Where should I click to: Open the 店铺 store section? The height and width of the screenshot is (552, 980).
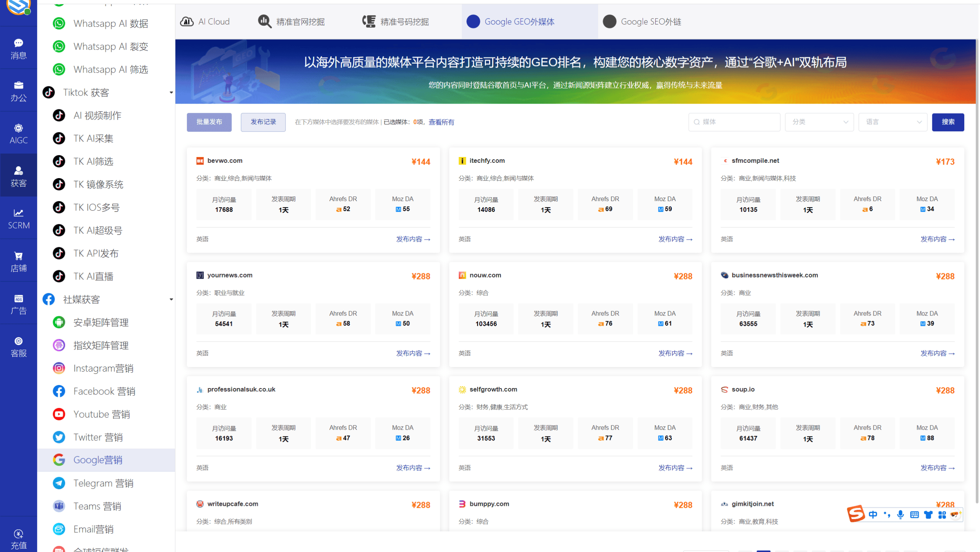coord(18,261)
